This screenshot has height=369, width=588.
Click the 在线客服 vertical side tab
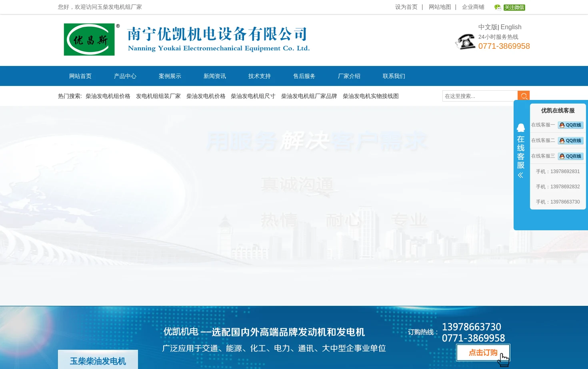(521, 152)
